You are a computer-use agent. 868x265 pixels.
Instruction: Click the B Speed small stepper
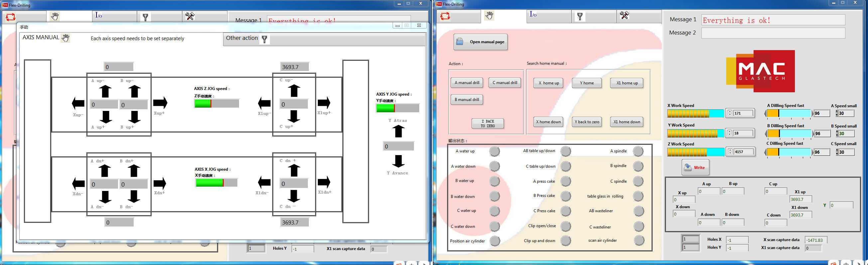(837, 134)
